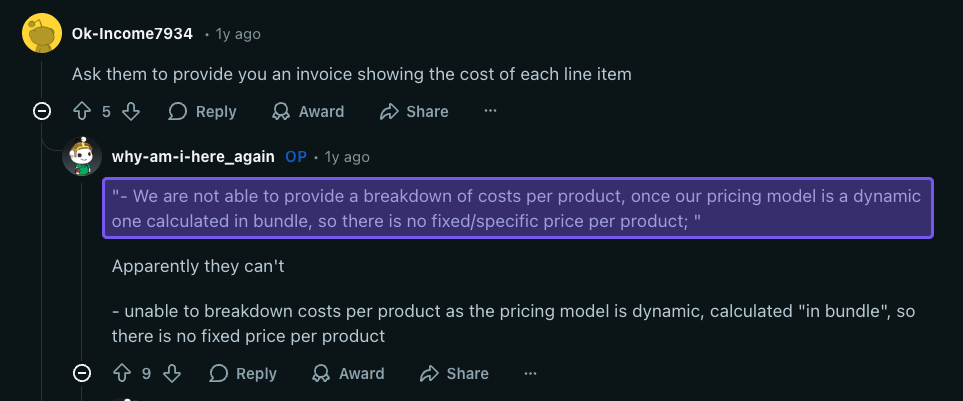The image size is (963, 401).
Task: Open more options on Ok-Income7934's comment
Action: click(490, 111)
